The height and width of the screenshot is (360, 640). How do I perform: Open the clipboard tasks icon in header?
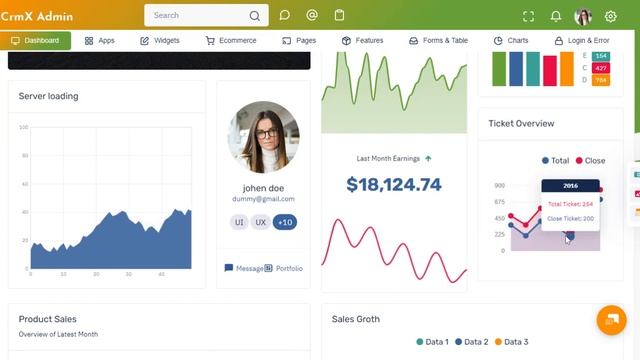(x=339, y=15)
